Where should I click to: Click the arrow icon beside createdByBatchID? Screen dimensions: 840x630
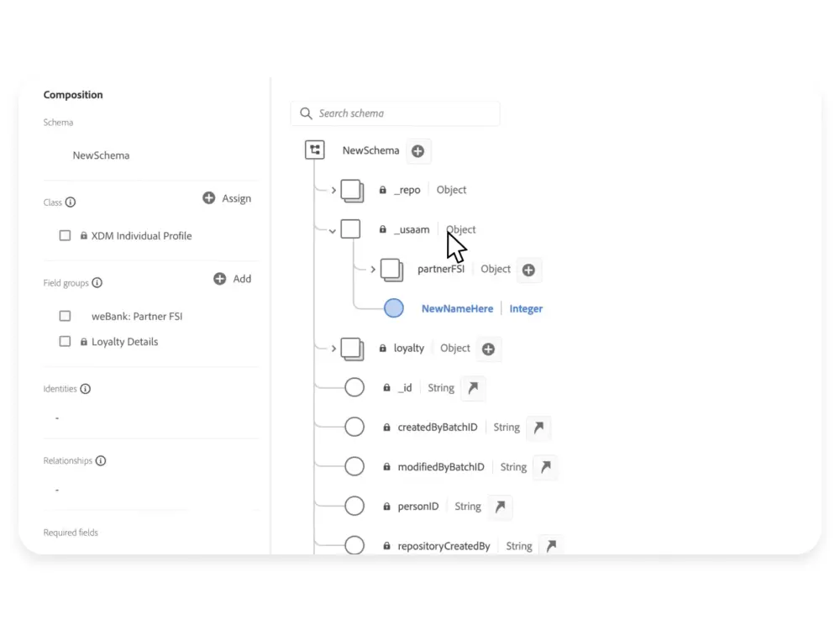pos(538,428)
